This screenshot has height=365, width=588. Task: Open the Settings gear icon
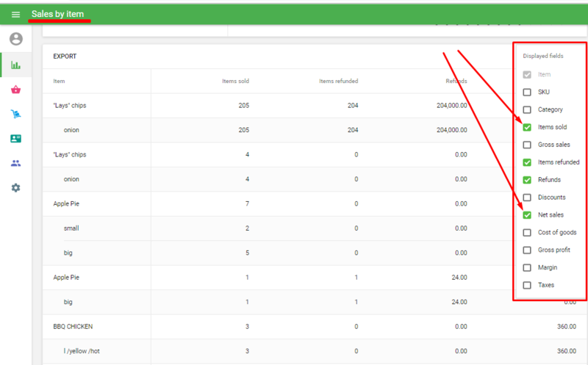pos(15,188)
